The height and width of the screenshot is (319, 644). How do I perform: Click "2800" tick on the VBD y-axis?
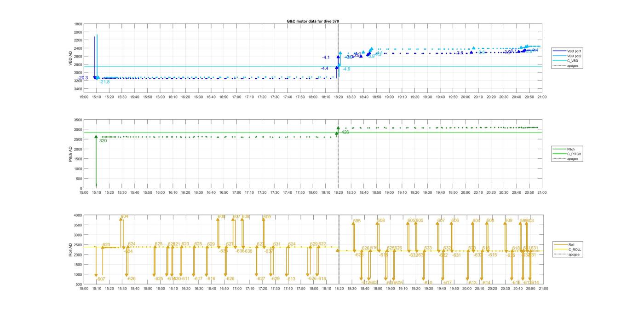click(x=78, y=64)
